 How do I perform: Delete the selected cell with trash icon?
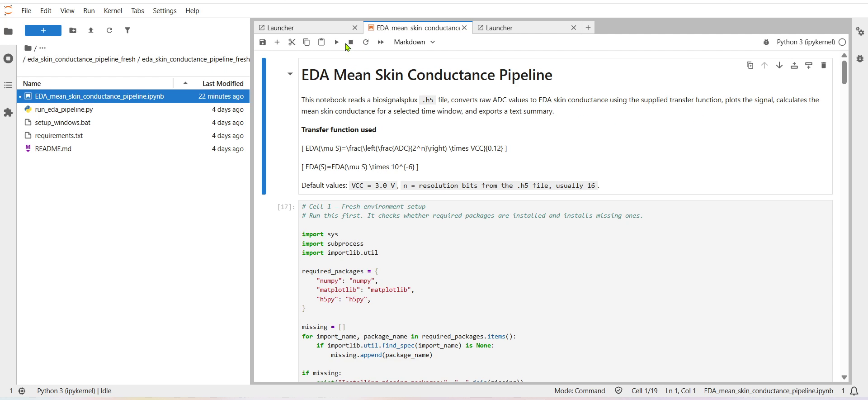(x=824, y=66)
